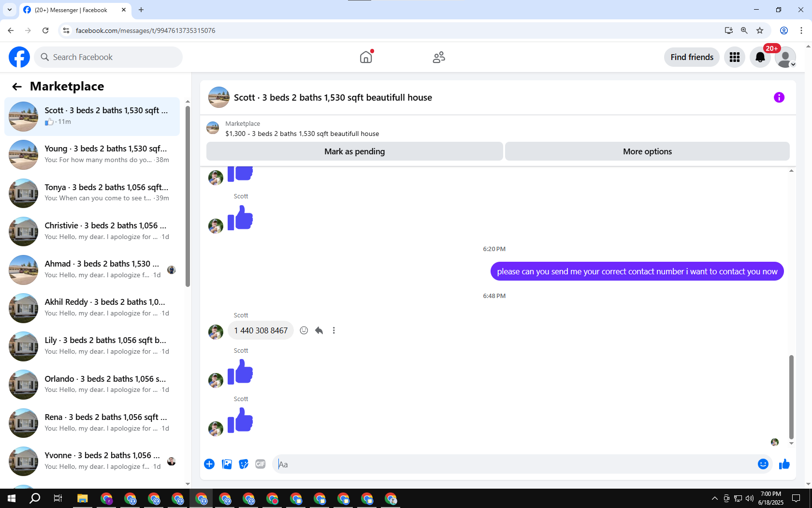Image resolution: width=812 pixels, height=508 pixels.
Task: Show hidden system tray icons
Action: coord(714,498)
